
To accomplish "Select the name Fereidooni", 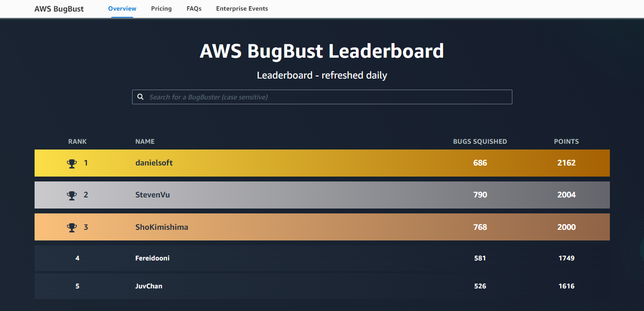I will tap(152, 258).
